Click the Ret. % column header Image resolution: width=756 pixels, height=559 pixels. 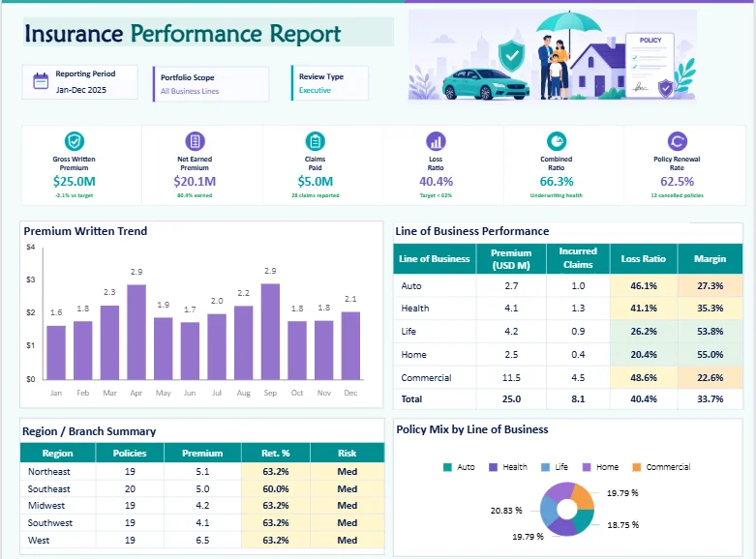[276, 453]
